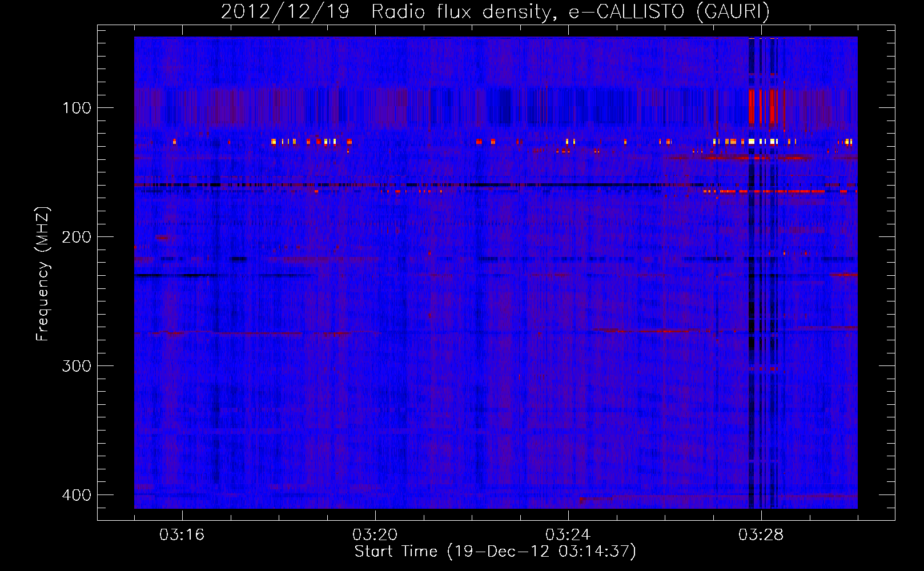The width and height of the screenshot is (924, 571).
Task: Click the 100 frequency tick label
Action: click(x=77, y=108)
